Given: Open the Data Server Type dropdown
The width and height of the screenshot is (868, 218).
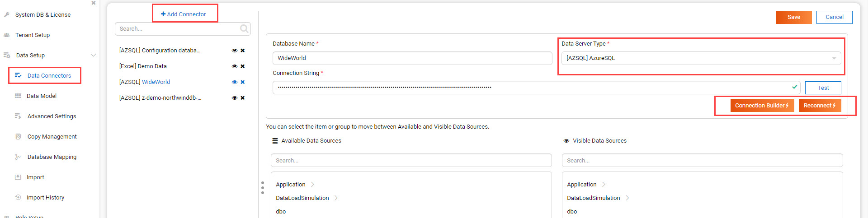Looking at the screenshot, I should coord(833,58).
